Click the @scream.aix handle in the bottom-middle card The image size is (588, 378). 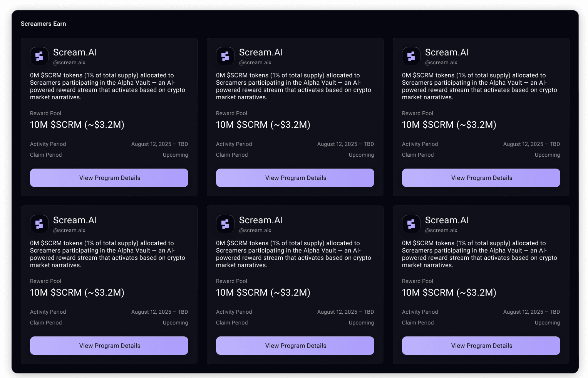pyautogui.click(x=255, y=231)
